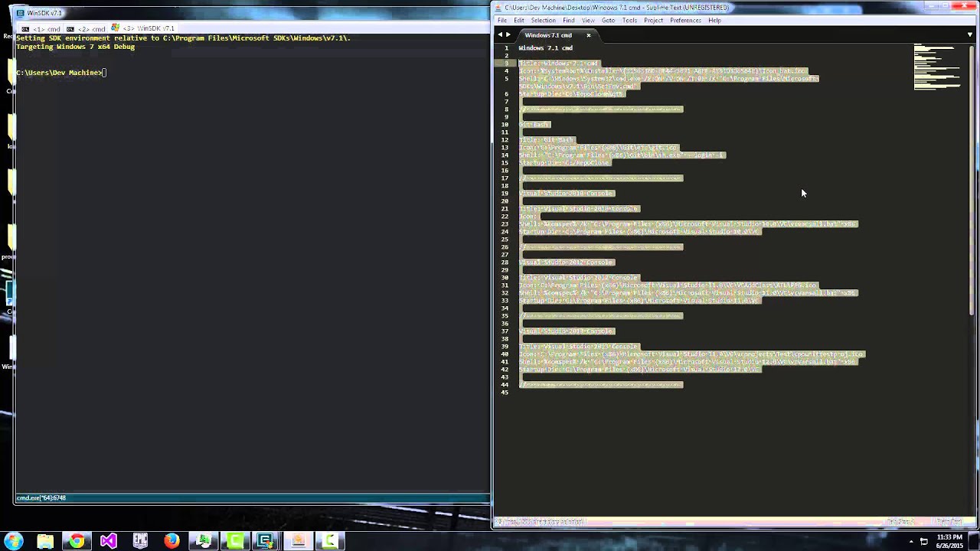Click the 'Git Bash' heading on line 10
Screen dimensions: 980x551
(x=534, y=125)
